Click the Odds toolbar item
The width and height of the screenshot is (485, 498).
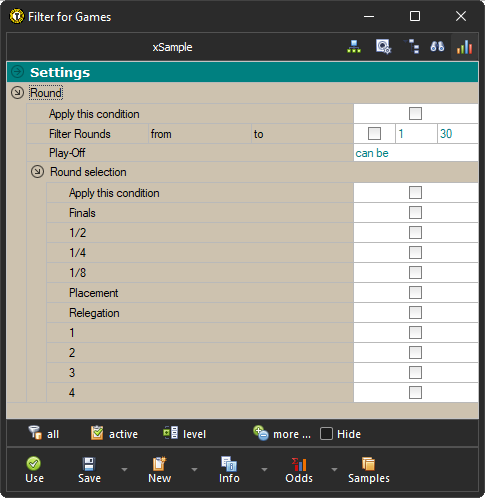pyautogui.click(x=299, y=470)
